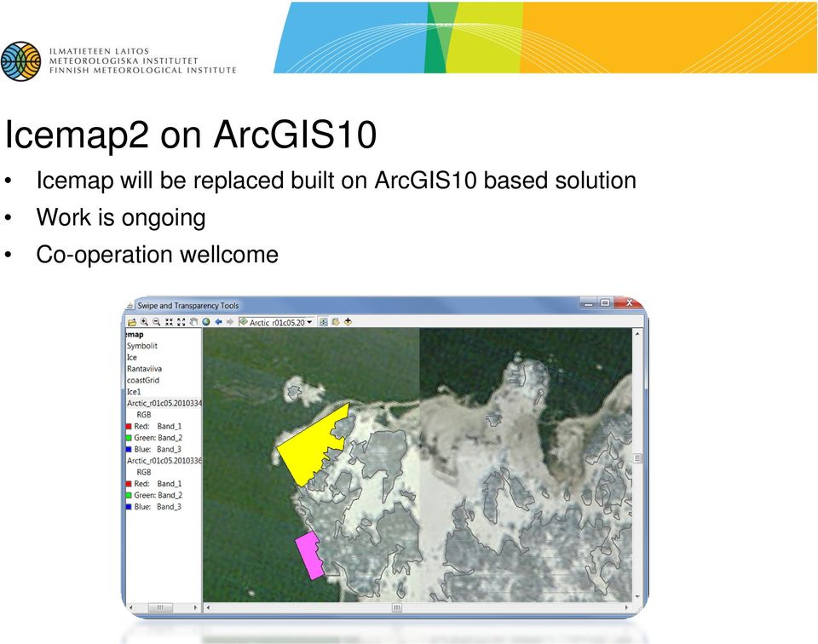The height and width of the screenshot is (644, 818).
Task: Click green Band_2 swatch under 2010336 layer
Action: [129, 496]
